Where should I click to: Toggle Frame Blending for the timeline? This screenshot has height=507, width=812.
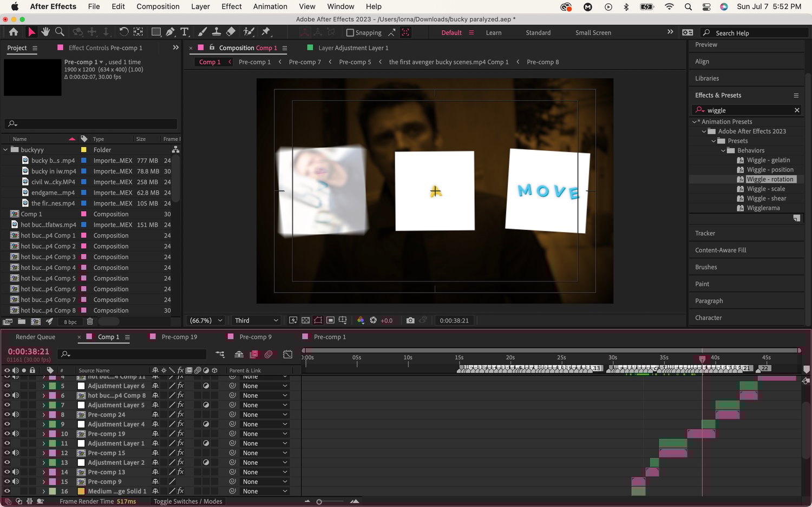254,354
